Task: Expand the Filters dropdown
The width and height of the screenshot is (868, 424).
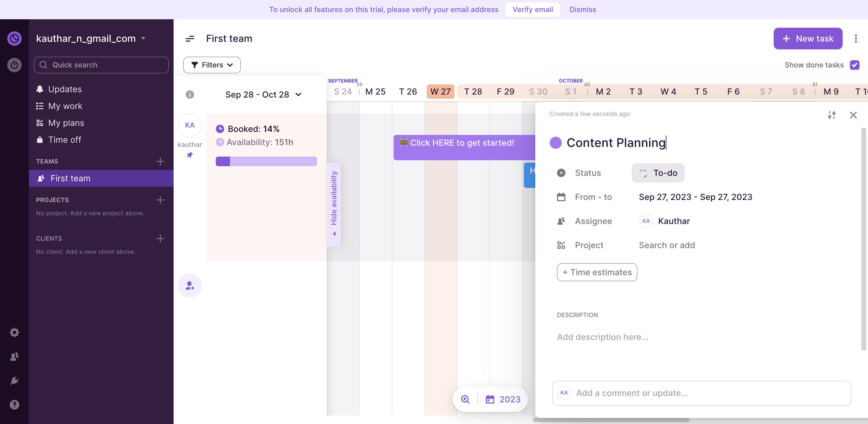Action: pyautogui.click(x=212, y=65)
